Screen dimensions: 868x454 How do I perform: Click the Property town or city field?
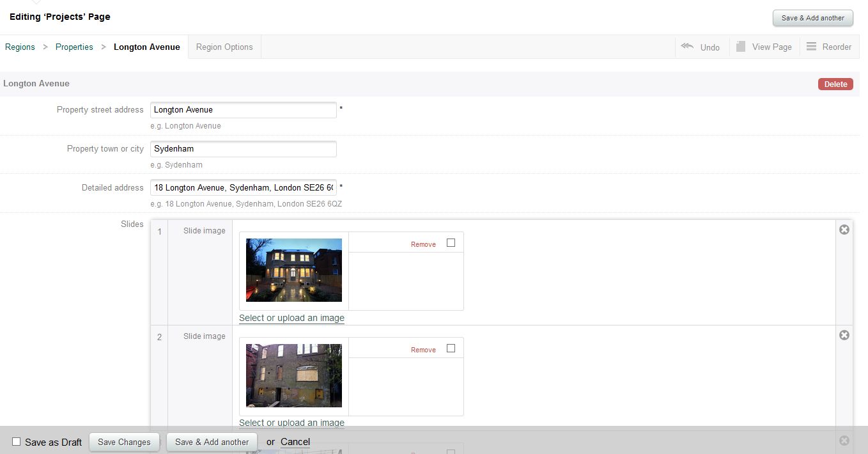(244, 149)
